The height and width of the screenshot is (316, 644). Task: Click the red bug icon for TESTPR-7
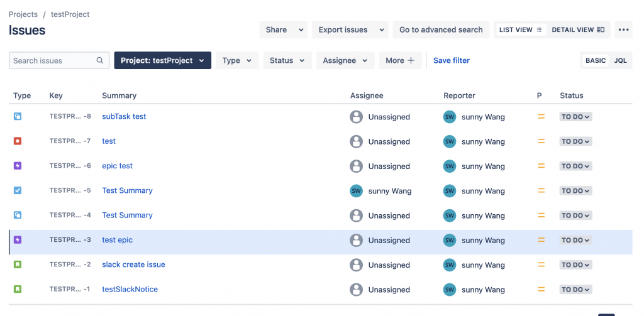[18, 141]
